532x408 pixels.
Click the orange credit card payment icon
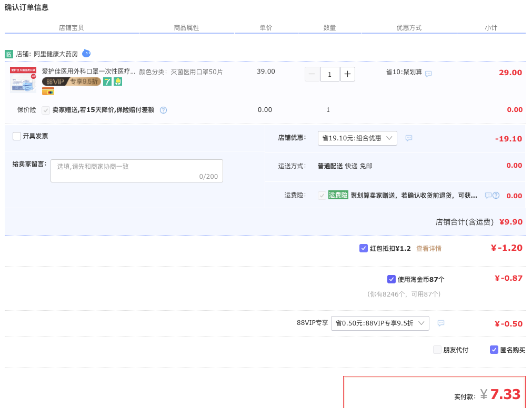coord(48,91)
